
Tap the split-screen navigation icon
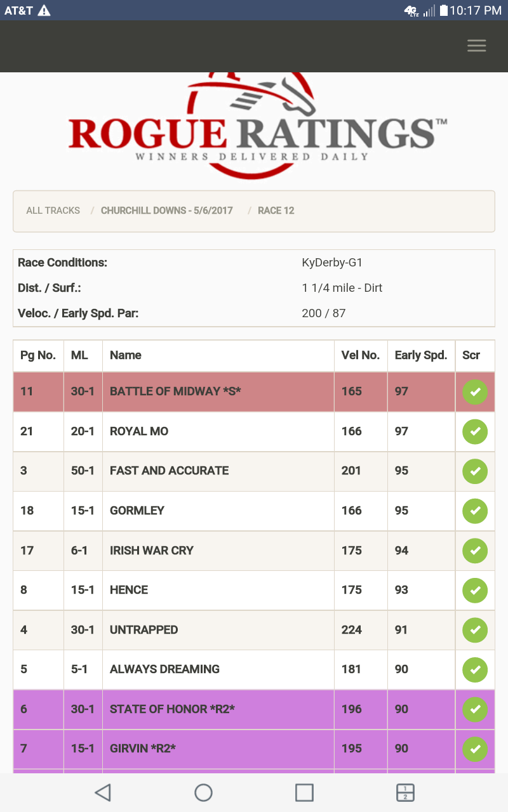405,792
